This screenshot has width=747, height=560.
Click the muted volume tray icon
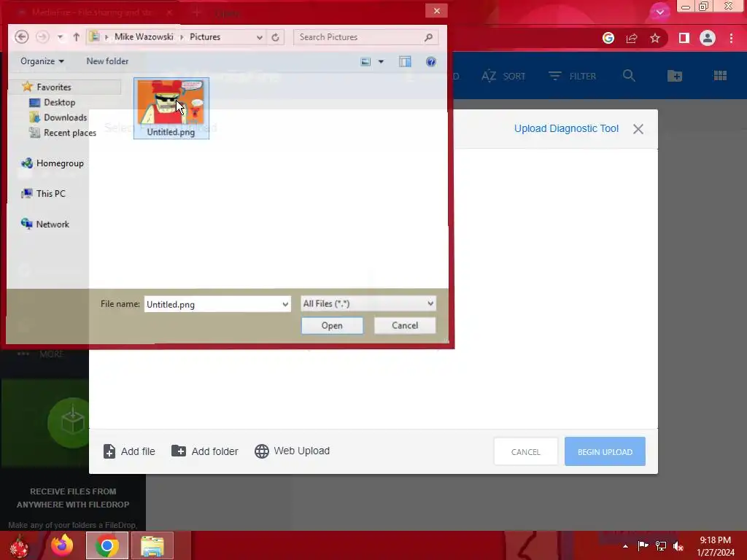pos(678,546)
